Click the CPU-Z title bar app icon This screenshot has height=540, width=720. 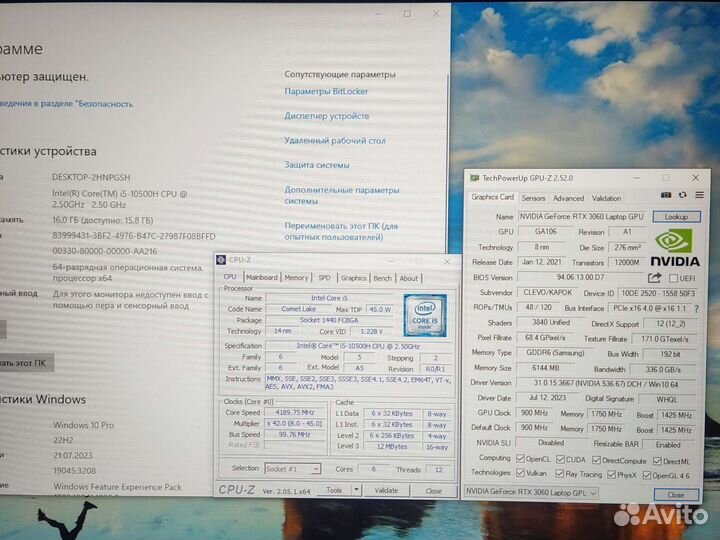pos(221,260)
